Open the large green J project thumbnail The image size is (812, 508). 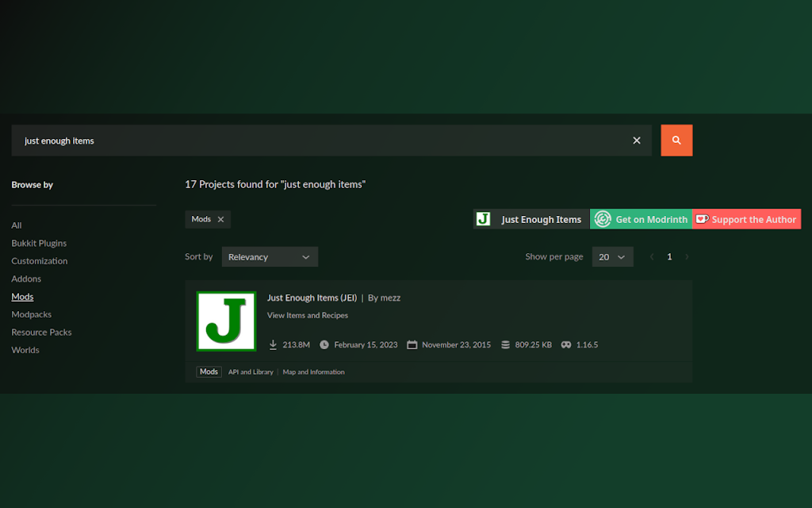[226, 321]
